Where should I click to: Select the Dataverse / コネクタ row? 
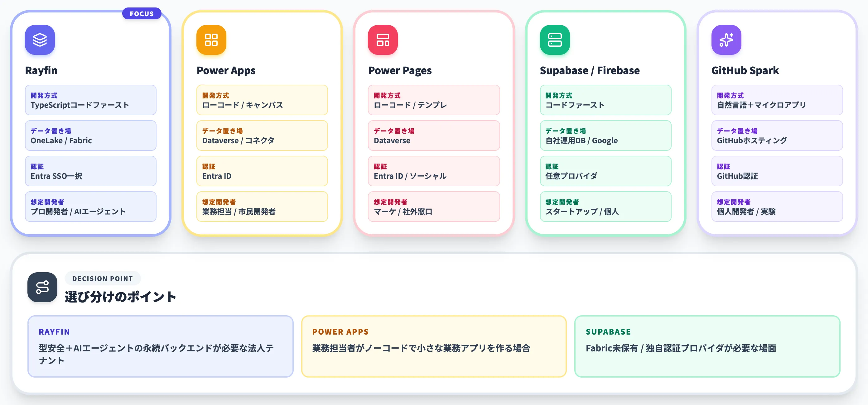[x=262, y=135]
